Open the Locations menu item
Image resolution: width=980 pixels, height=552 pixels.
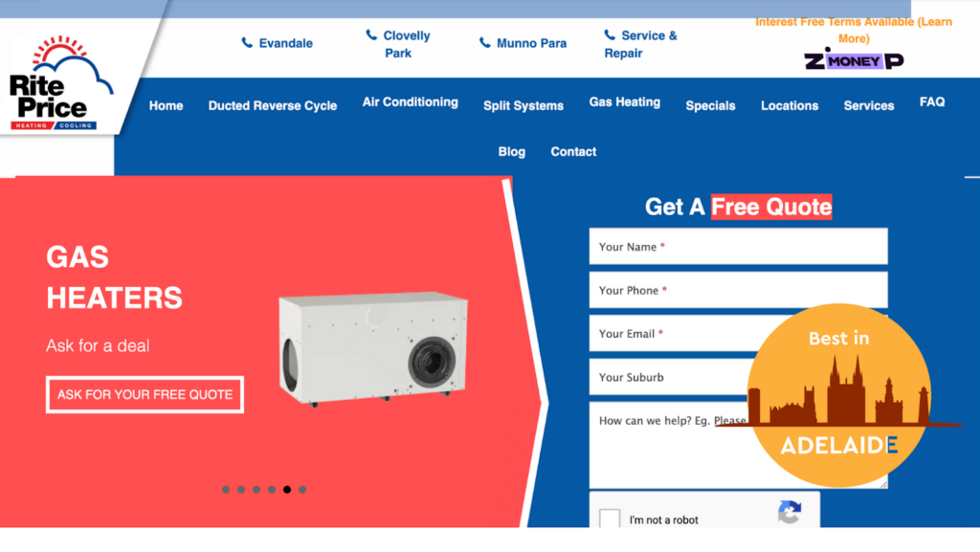pos(790,105)
